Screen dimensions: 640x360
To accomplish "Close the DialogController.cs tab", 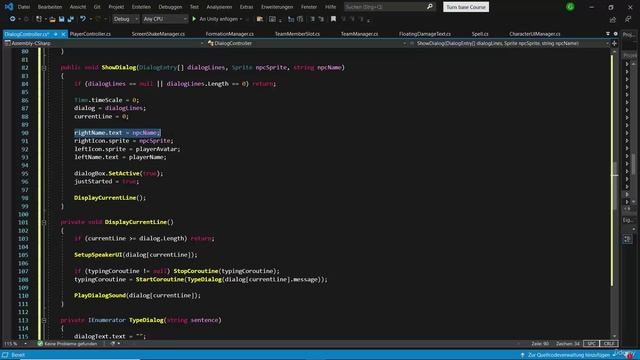I will (63, 34).
